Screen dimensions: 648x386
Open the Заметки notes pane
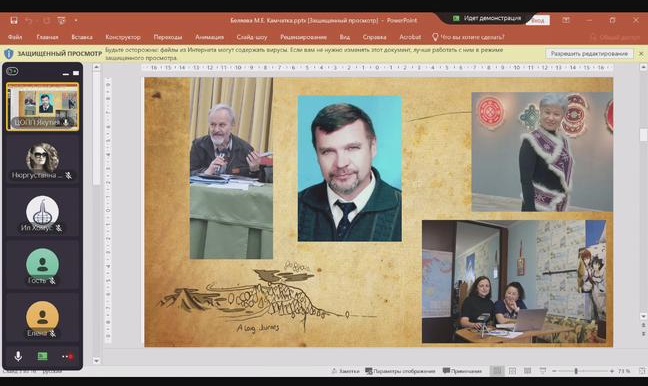click(345, 371)
